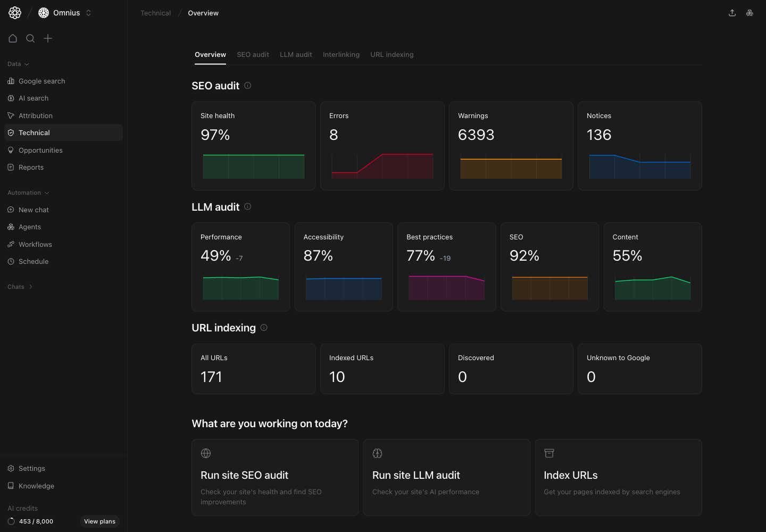Image resolution: width=766 pixels, height=532 pixels.
Task: Open the Interlinking tab
Action: 341,54
